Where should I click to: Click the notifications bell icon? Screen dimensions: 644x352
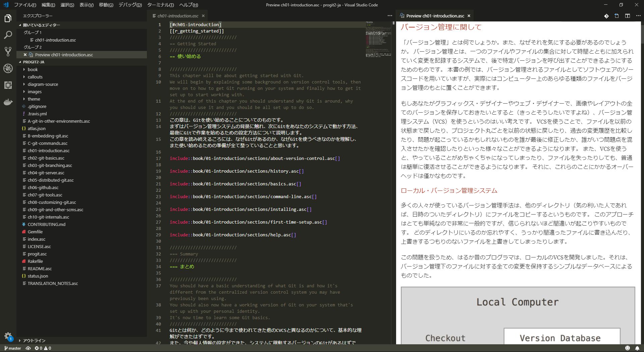pyautogui.click(x=637, y=348)
